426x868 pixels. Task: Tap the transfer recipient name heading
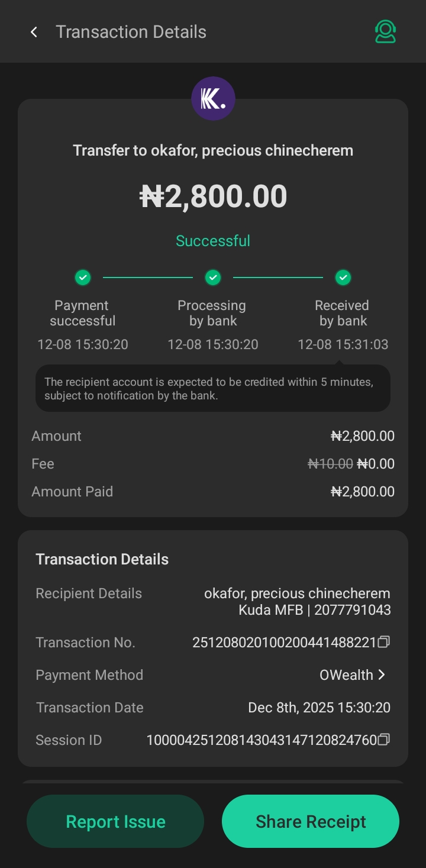point(213,150)
